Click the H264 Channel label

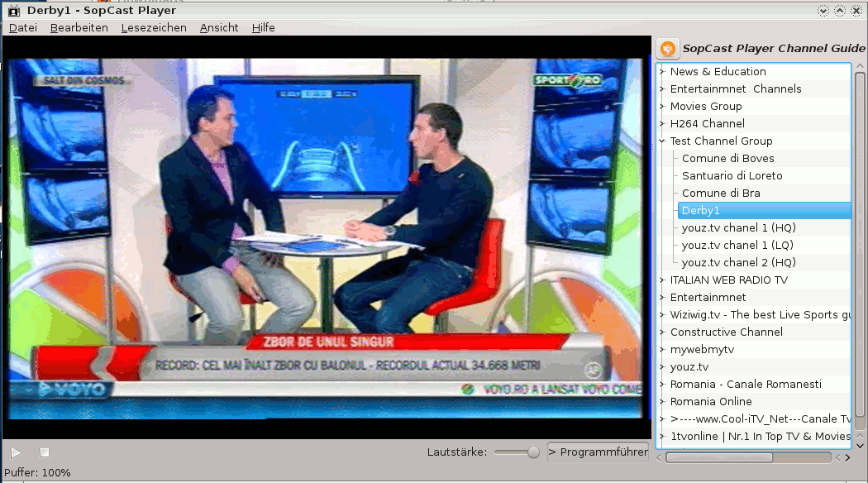point(707,123)
